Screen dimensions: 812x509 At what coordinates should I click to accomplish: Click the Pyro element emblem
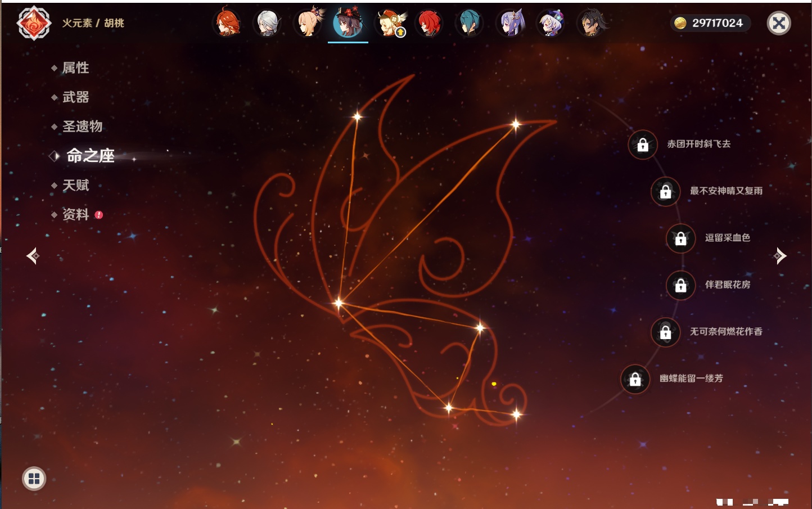pos(34,23)
